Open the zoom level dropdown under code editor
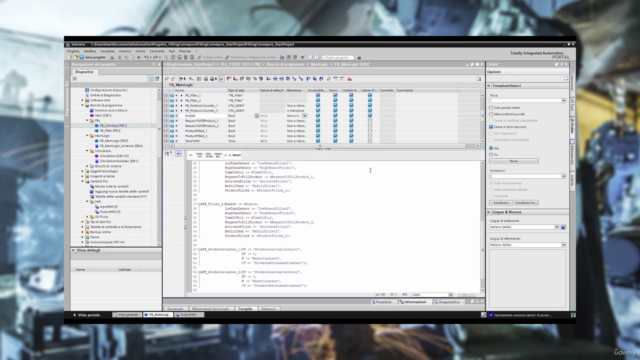The width and height of the screenshot is (640, 360). click(x=450, y=295)
